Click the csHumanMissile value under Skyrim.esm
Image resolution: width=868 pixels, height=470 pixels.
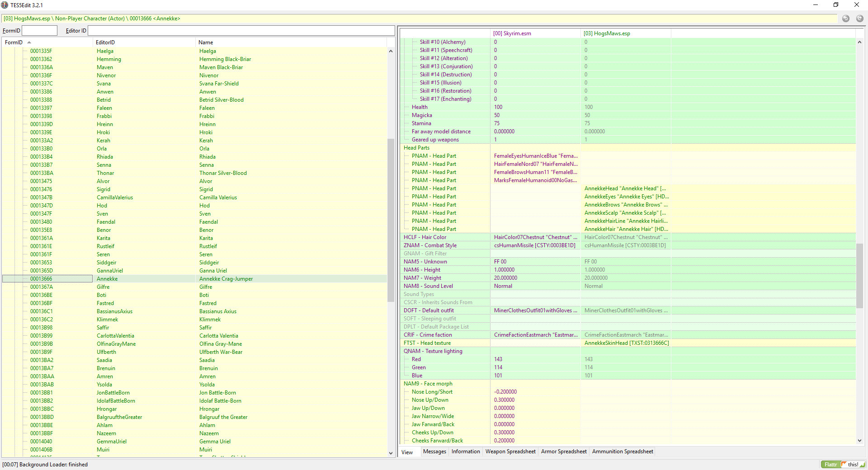pyautogui.click(x=535, y=245)
